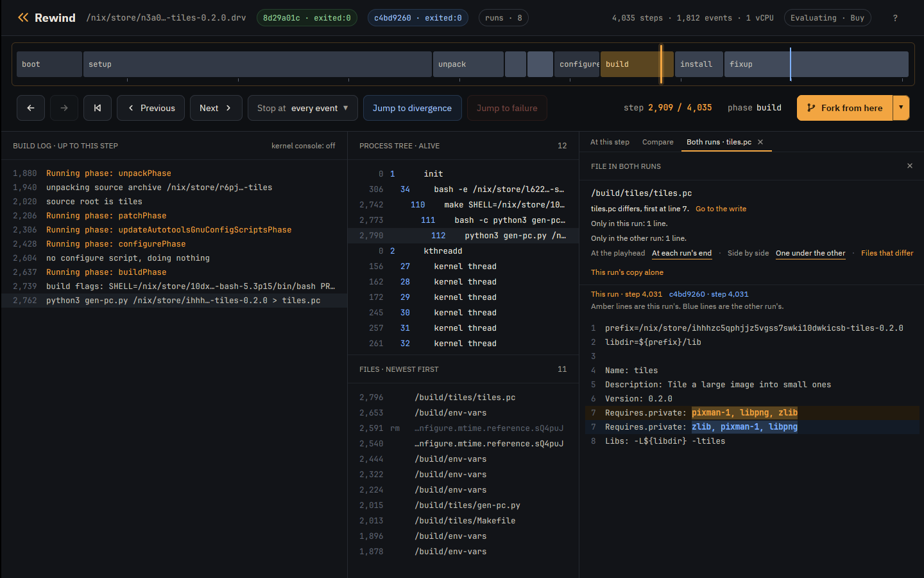Close the Both runs tiles.pc tab
The width and height of the screenshot is (924, 578).
[760, 142]
